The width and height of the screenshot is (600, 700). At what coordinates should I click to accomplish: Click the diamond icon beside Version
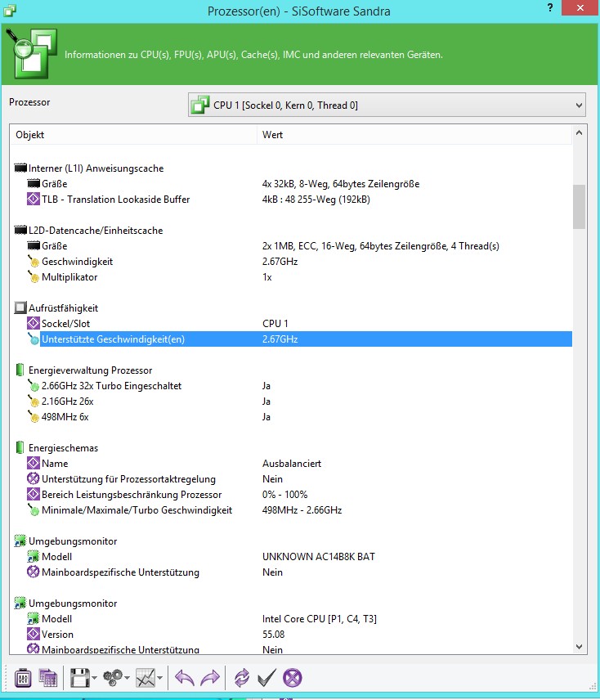pos(34,634)
